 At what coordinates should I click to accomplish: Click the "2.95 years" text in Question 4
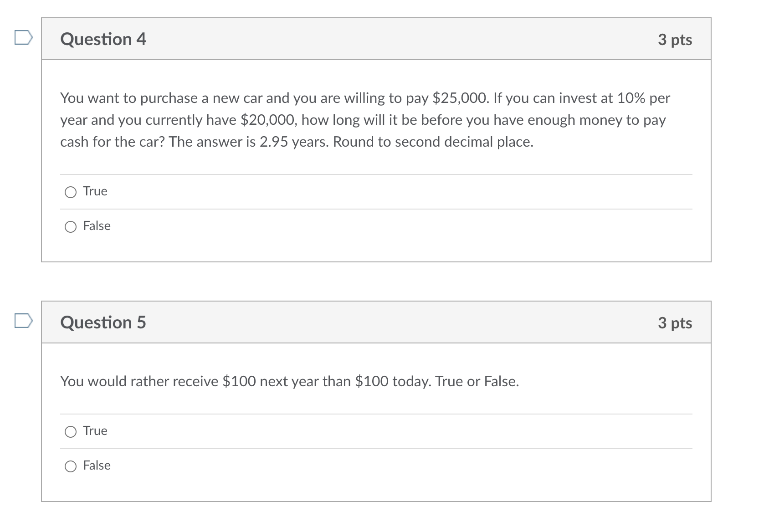(x=294, y=142)
